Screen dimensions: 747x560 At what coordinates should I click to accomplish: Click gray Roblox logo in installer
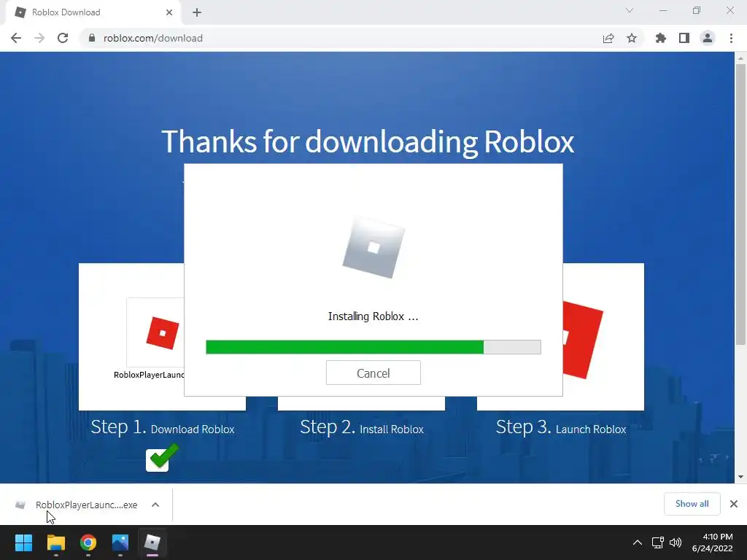(373, 248)
